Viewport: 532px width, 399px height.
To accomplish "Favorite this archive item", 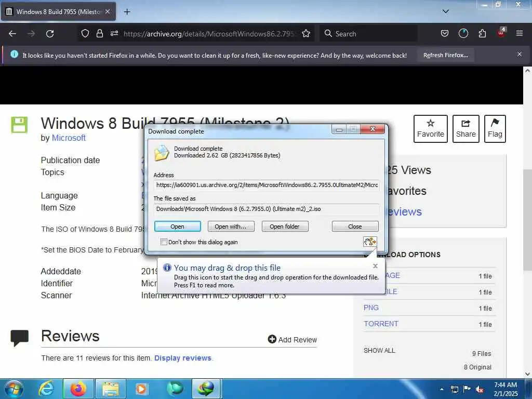I will (430, 129).
